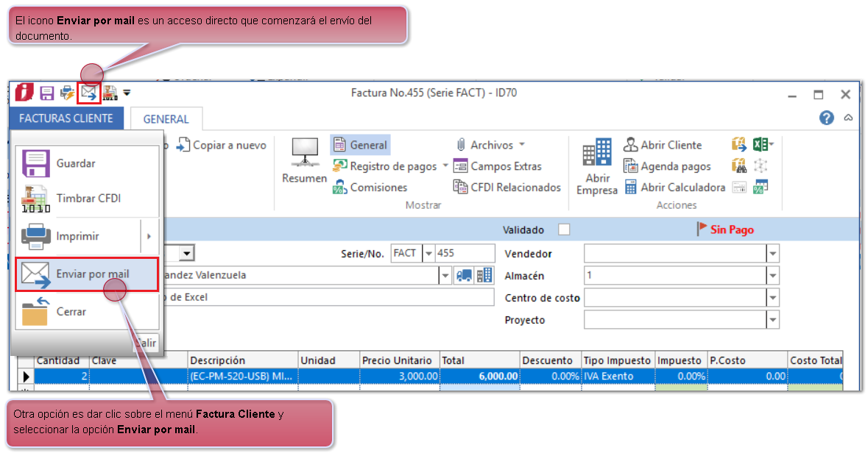The width and height of the screenshot is (868, 456).
Task: Click the Timbrar CFDI stamp icon in title bar
Action: pyautogui.click(x=110, y=93)
